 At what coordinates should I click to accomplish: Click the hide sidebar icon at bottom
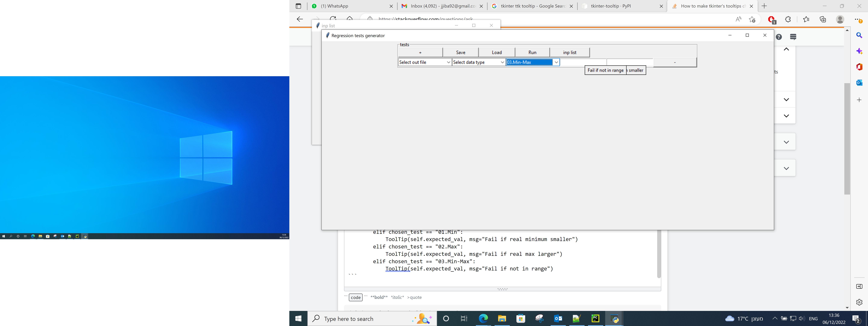point(859,286)
